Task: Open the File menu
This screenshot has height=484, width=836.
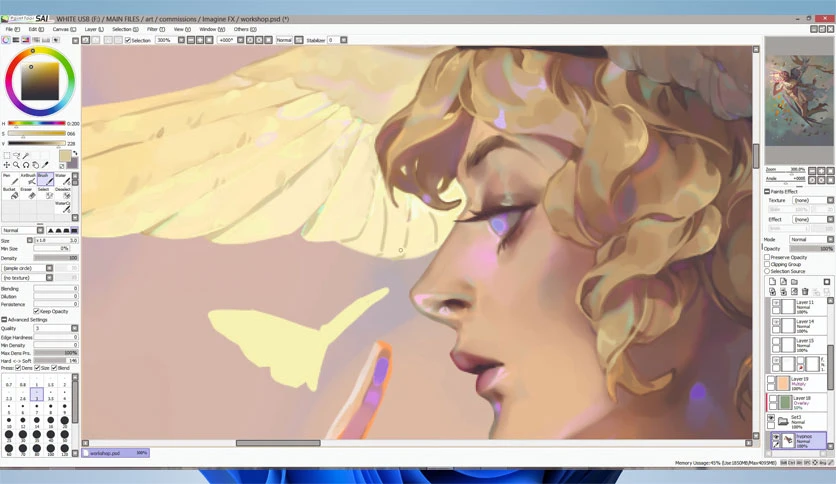Action: click(x=12, y=29)
